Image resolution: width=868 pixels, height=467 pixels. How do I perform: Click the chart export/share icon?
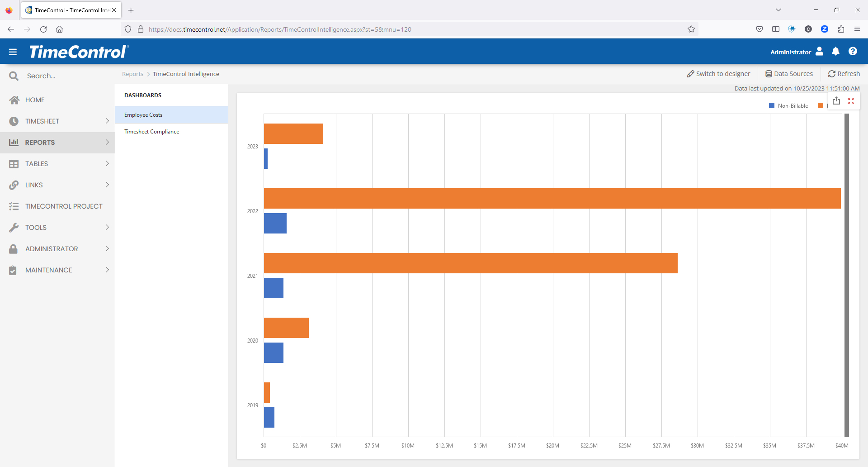coord(836,101)
